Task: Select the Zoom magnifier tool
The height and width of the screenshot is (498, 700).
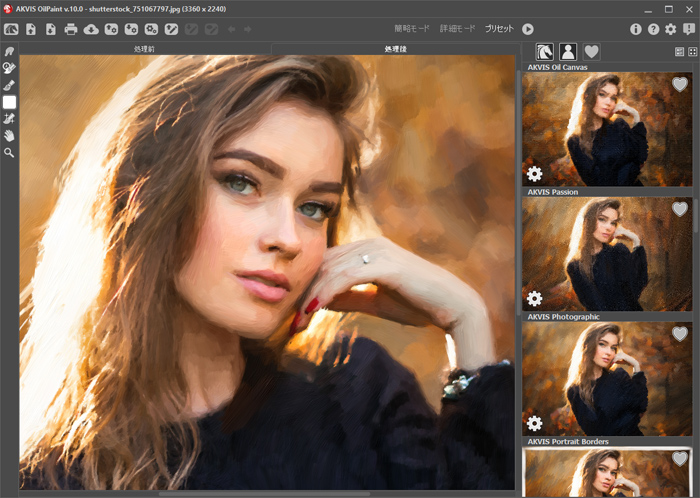Action: (x=9, y=153)
